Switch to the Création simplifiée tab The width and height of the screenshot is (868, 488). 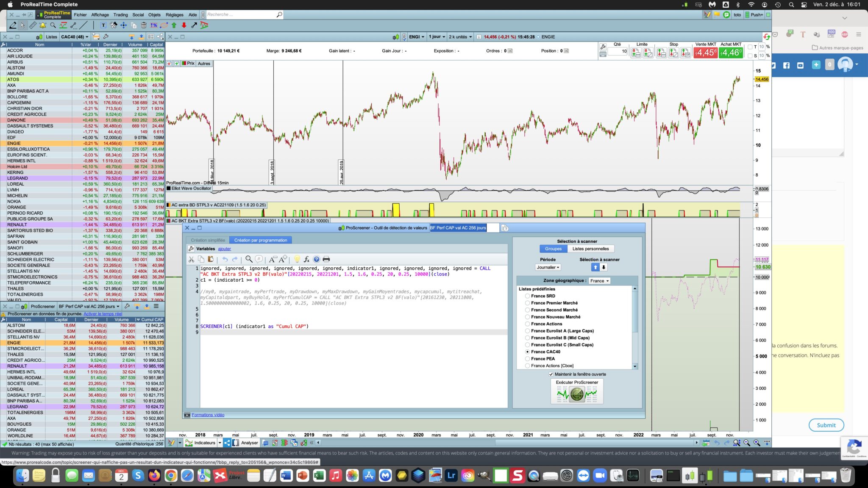pos(208,240)
